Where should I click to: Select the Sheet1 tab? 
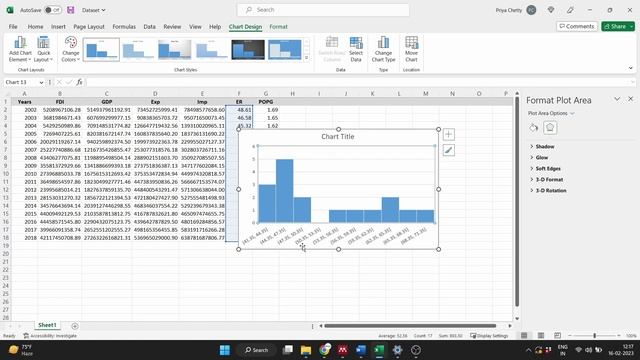47,325
